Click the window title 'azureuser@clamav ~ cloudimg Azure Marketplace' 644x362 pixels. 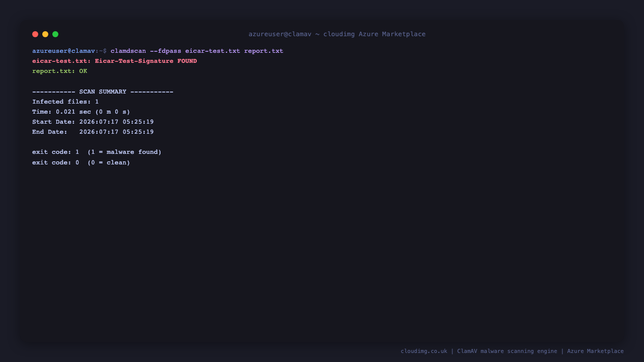click(x=337, y=34)
